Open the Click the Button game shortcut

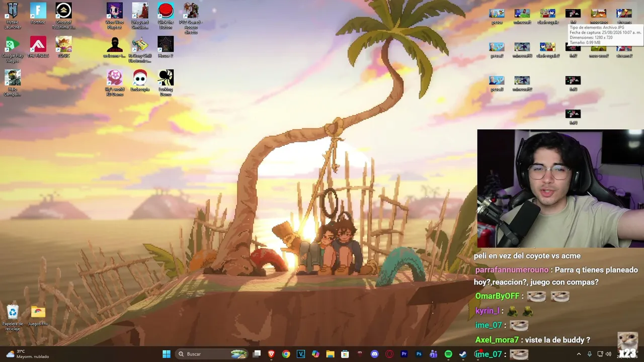pos(166,16)
